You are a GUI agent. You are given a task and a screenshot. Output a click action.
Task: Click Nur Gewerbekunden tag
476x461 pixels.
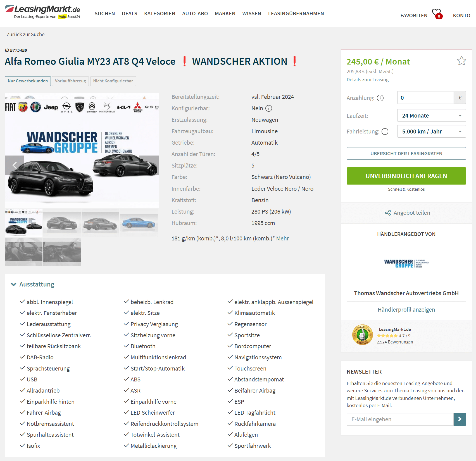point(28,81)
